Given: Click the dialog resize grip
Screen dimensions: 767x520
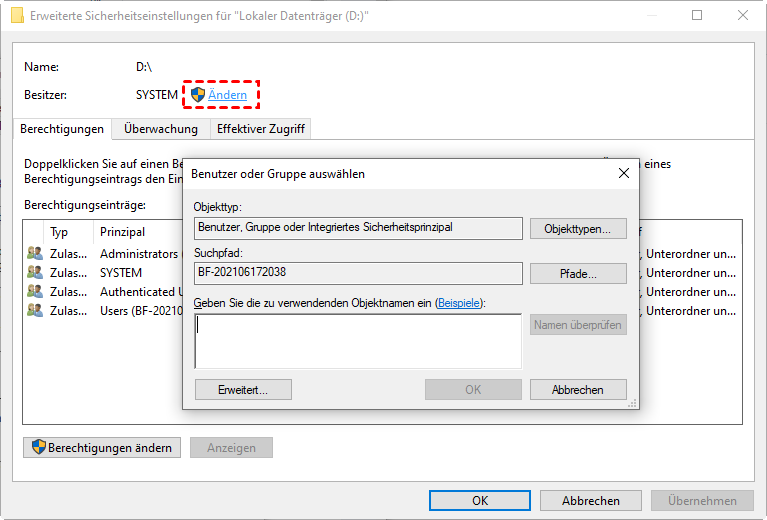Looking at the screenshot, I should [632, 403].
